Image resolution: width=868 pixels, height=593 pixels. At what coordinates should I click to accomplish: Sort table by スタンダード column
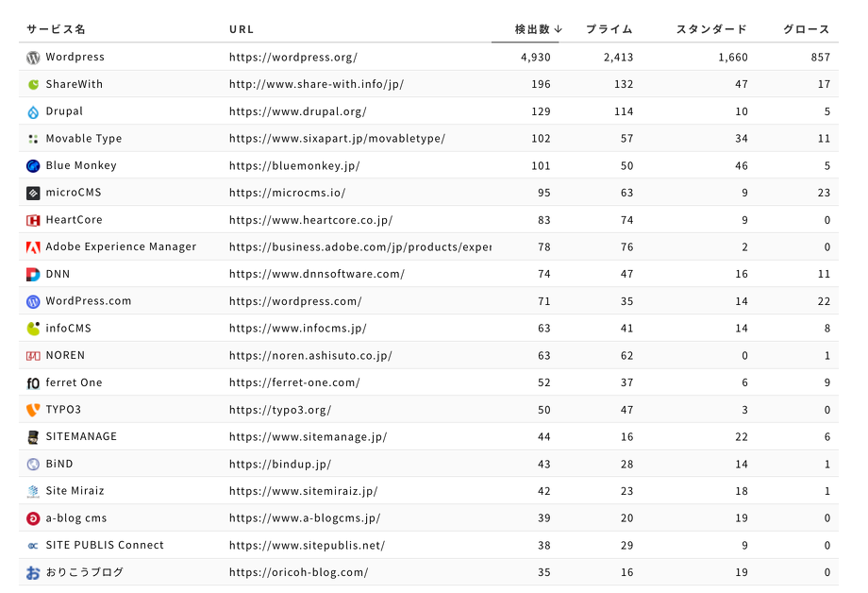click(711, 29)
